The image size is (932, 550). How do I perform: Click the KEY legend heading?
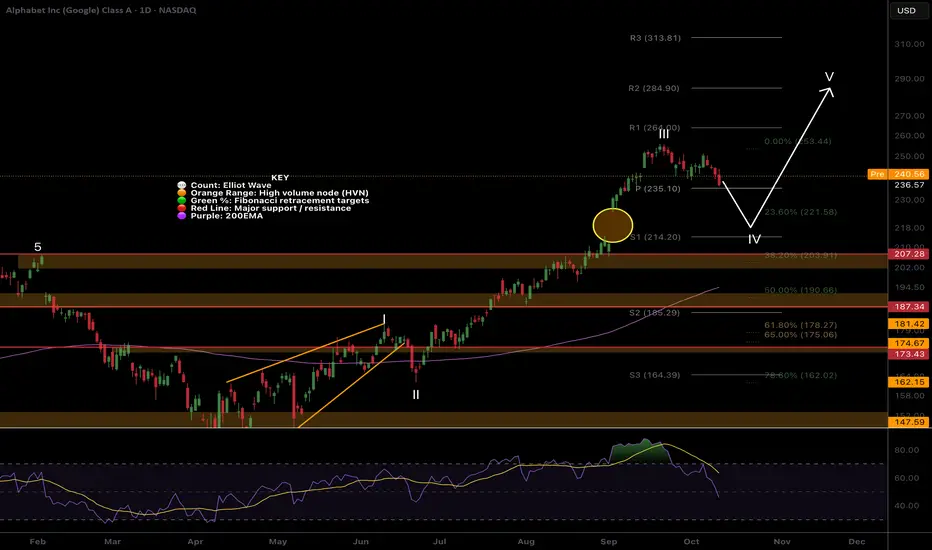[280, 178]
